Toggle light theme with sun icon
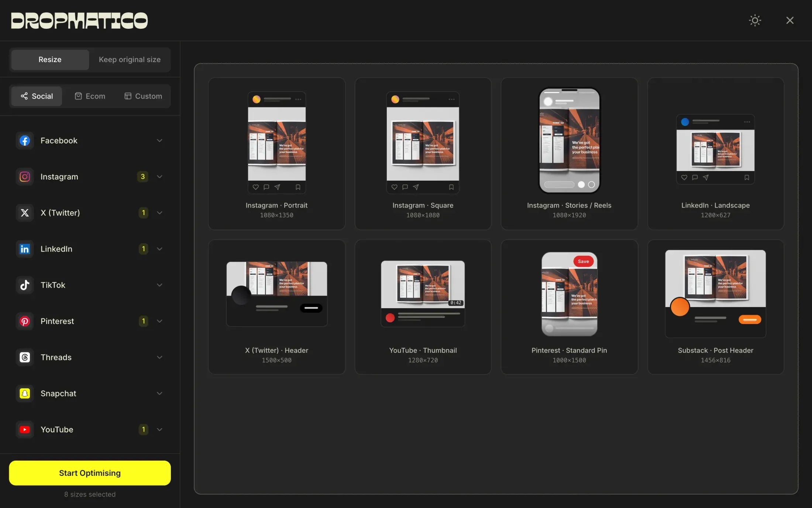This screenshot has width=812, height=508. point(755,20)
